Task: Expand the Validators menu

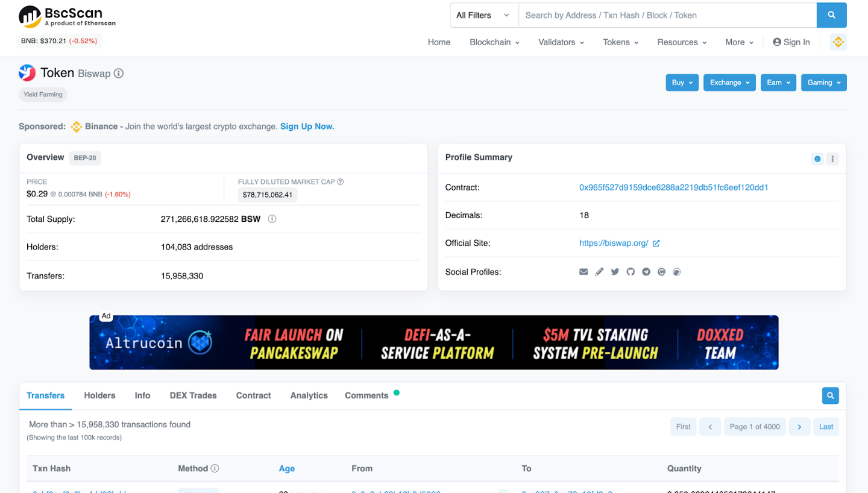Action: 561,42
